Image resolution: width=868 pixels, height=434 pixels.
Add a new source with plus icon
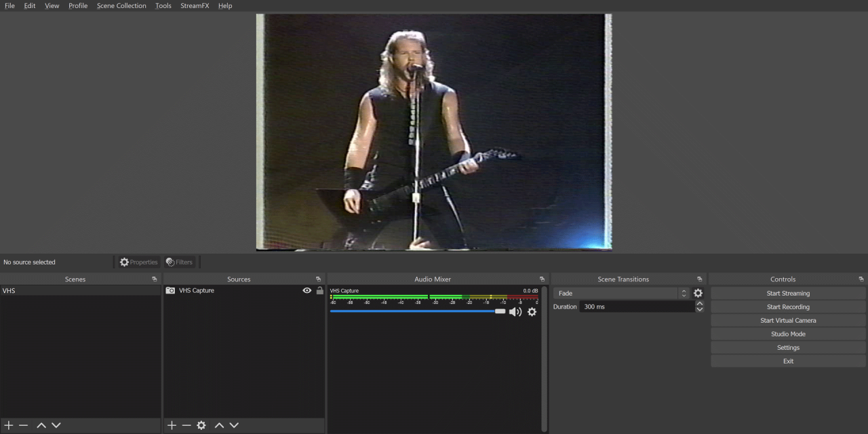coord(172,425)
